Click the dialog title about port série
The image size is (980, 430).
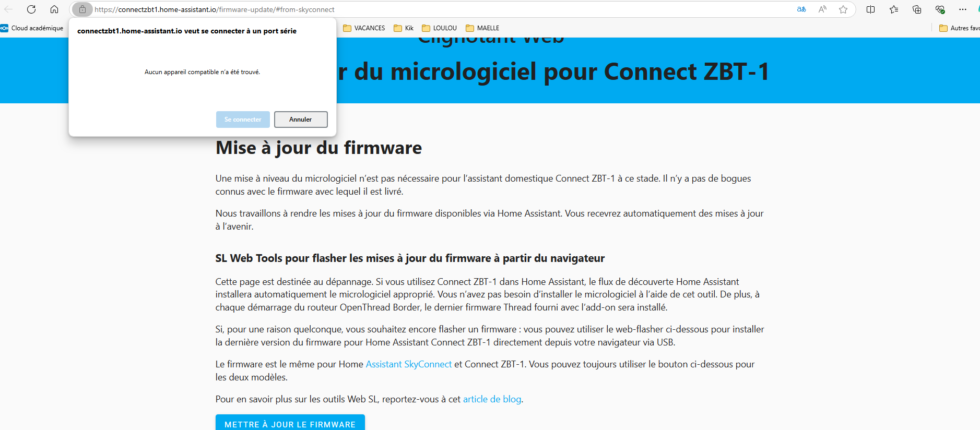coord(187,31)
